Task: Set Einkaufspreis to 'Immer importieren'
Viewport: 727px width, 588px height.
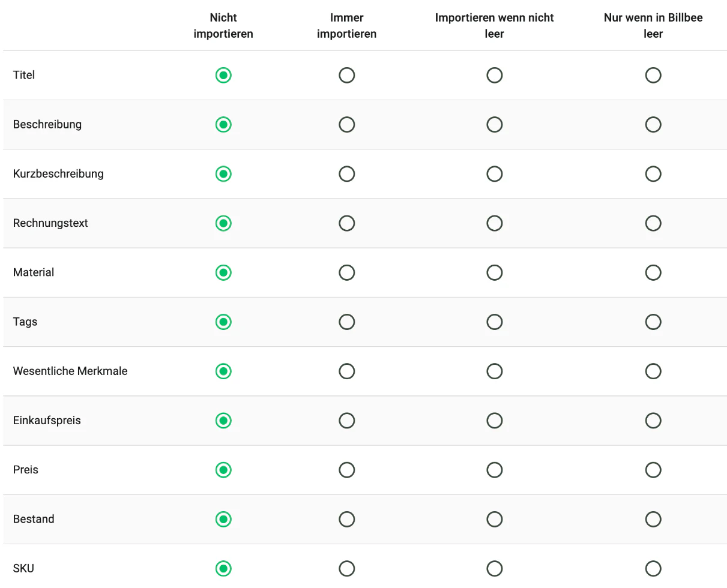Action: coord(347,421)
